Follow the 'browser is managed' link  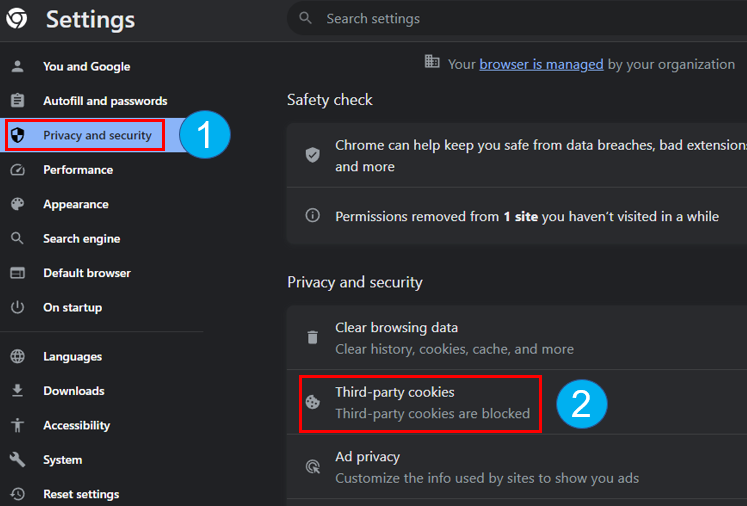(x=541, y=64)
